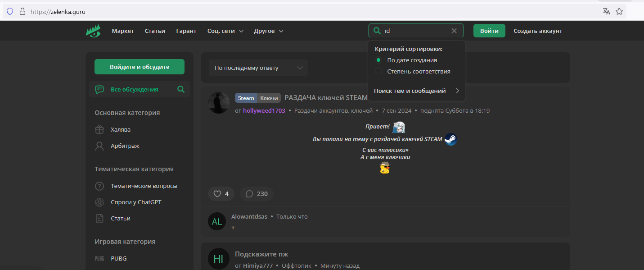Click hollyweed1703's dark avatar thumbnail
The image size is (644, 270).
[219, 103]
